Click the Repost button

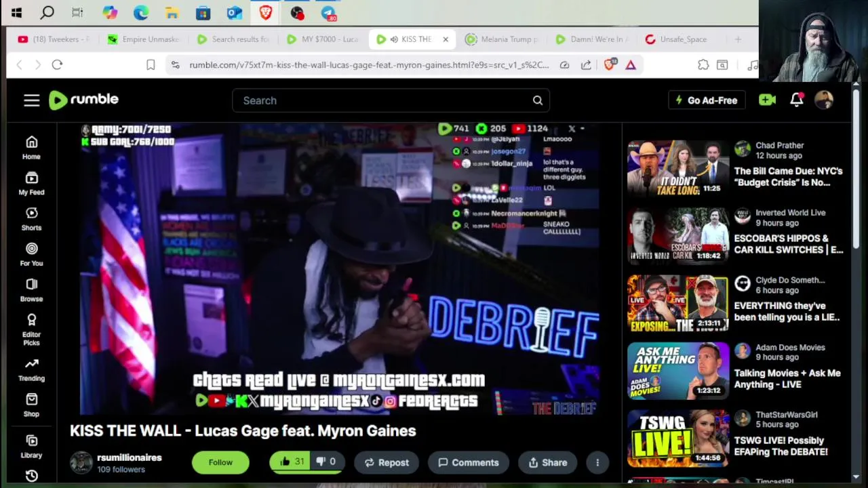coord(387,462)
